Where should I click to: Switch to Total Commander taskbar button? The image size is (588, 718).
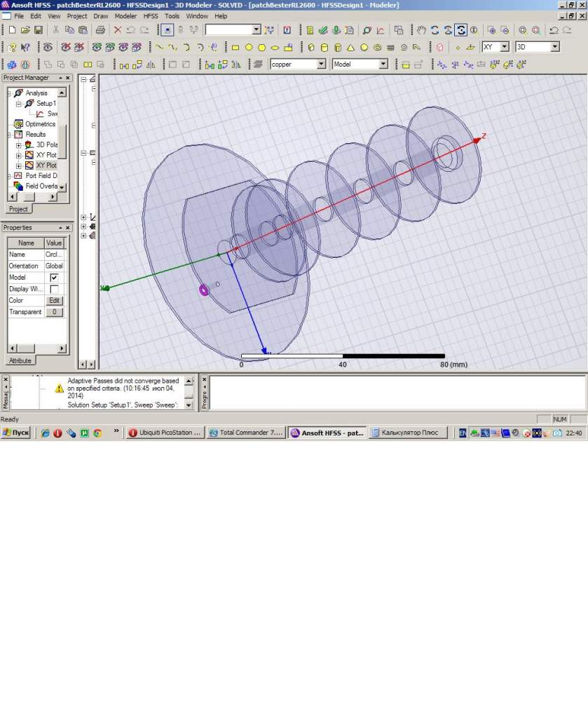pos(246,433)
